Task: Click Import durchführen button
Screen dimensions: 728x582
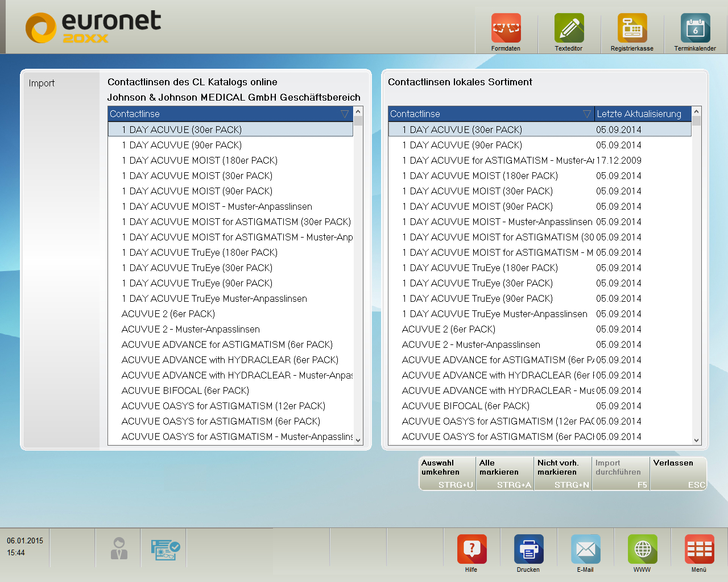Action: coord(621,473)
